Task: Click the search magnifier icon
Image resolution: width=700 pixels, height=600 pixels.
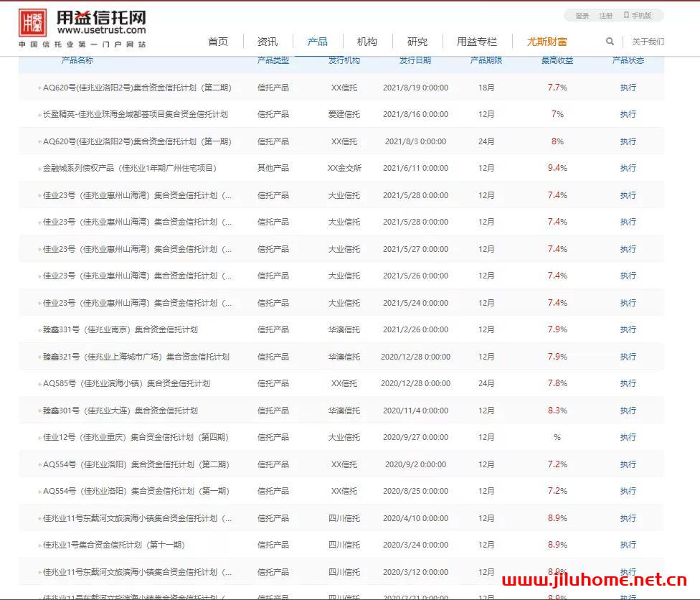Action: coord(610,42)
